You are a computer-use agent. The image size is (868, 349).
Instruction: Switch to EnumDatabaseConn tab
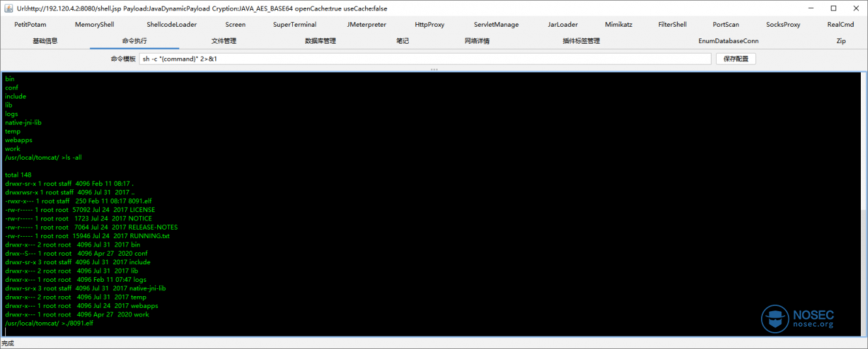(728, 40)
